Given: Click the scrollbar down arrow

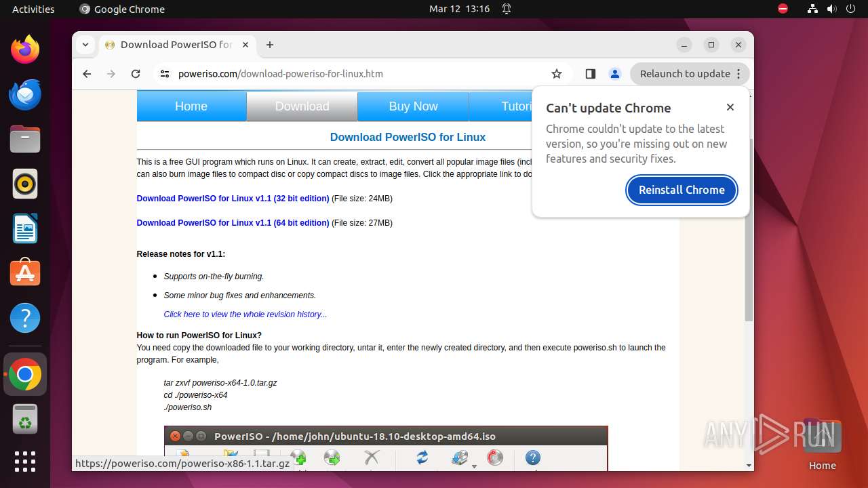Looking at the screenshot, I should point(749,466).
